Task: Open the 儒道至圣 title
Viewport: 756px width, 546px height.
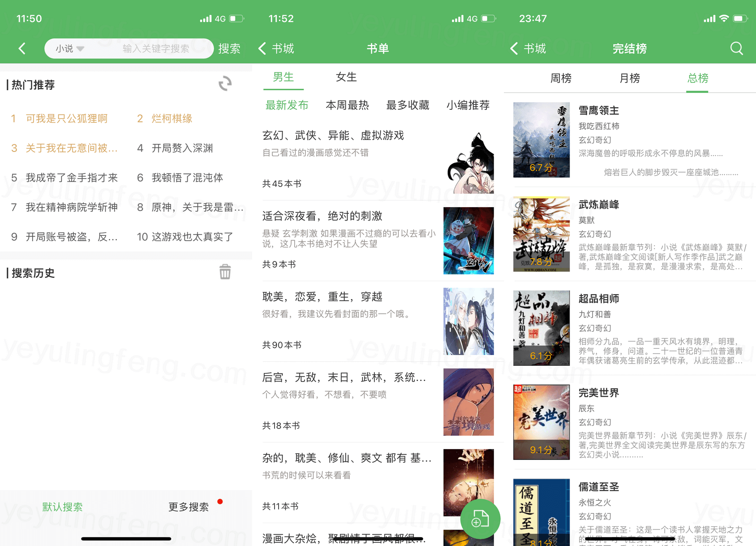Action: tap(599, 487)
